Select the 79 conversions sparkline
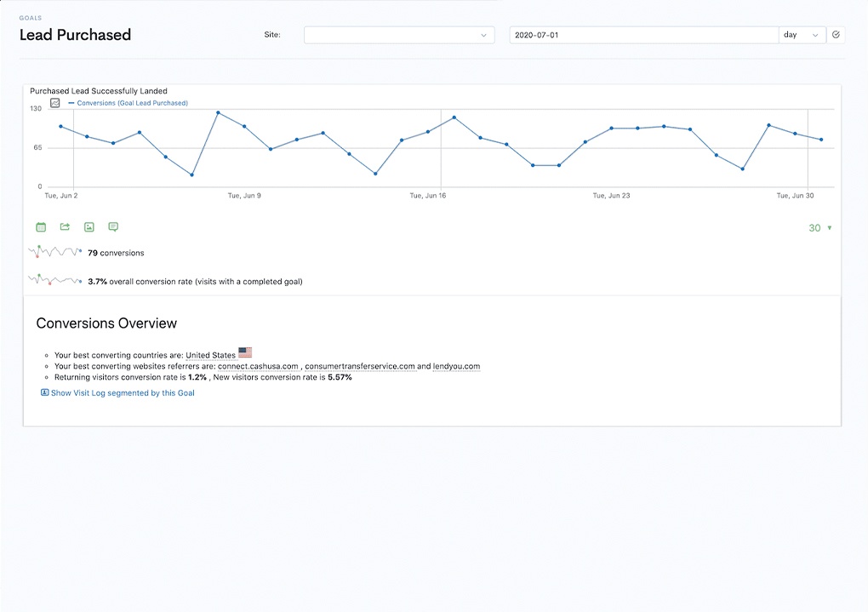 [54, 252]
